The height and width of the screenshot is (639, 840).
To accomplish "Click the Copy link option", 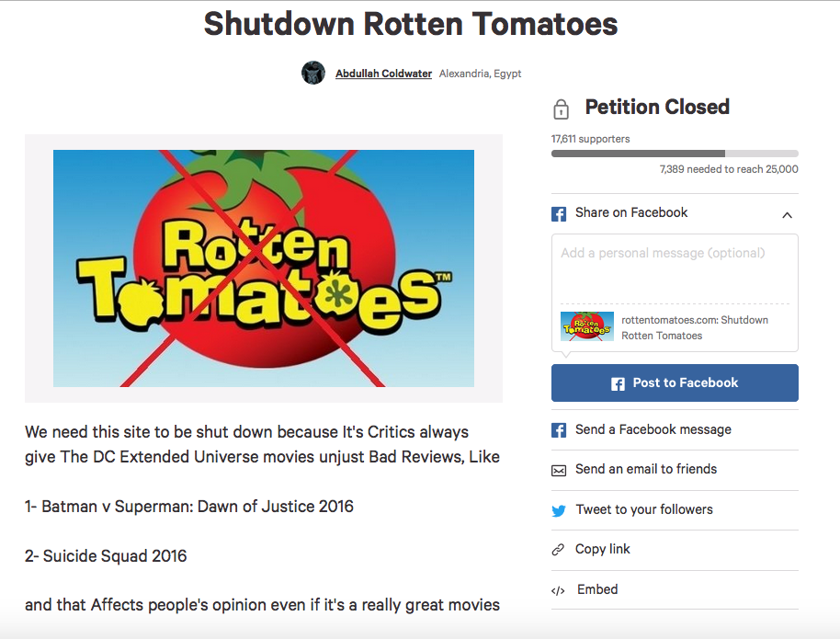I will tap(602, 549).
